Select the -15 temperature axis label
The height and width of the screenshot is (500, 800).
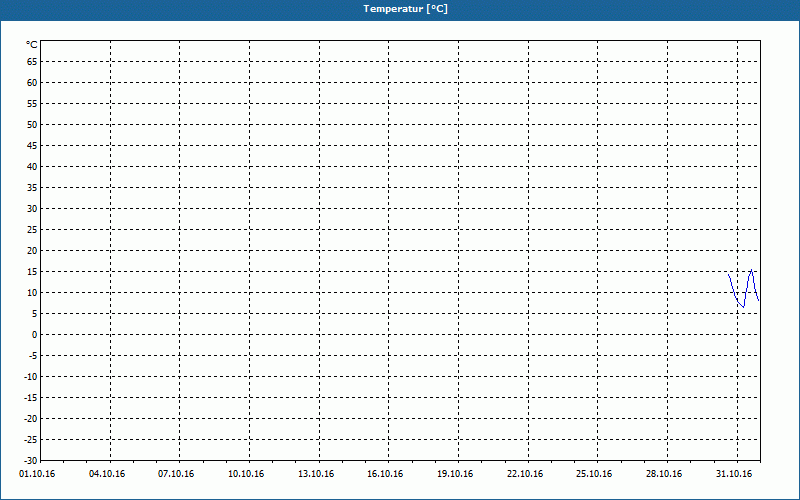(31, 397)
